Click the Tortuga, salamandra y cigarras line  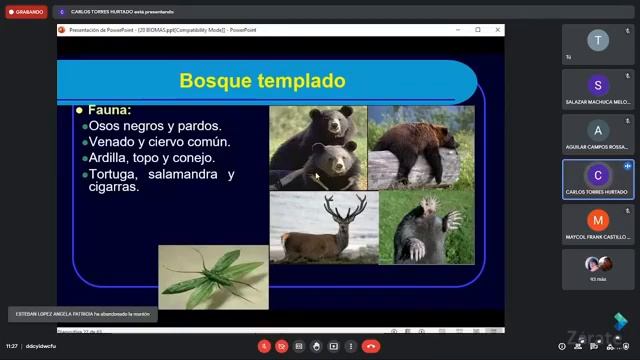pyautogui.click(x=162, y=180)
